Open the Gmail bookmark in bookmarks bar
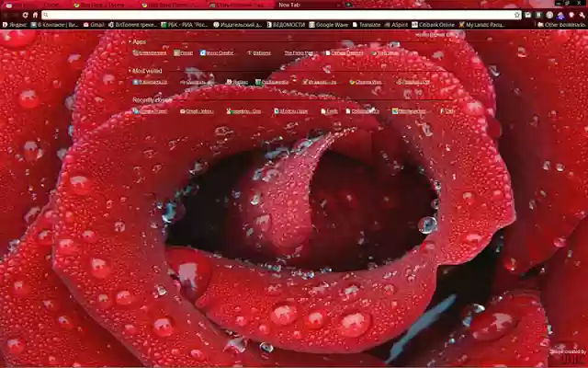 [x=94, y=25]
